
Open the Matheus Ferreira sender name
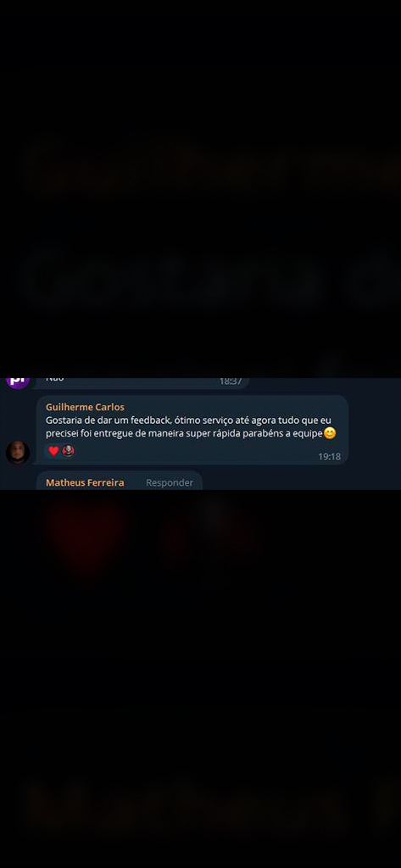85,482
